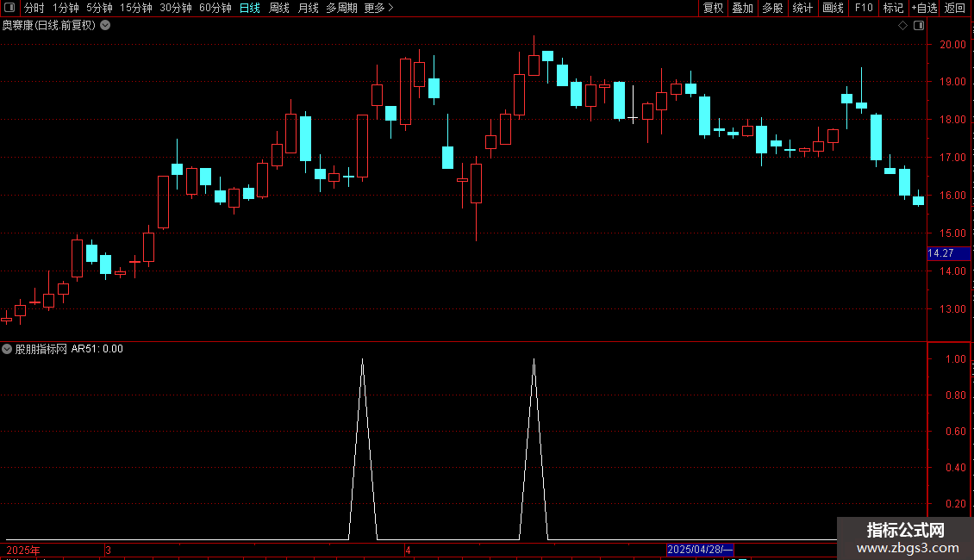Click the 13.00 price axis label
The image size is (974, 560).
pyautogui.click(x=952, y=309)
